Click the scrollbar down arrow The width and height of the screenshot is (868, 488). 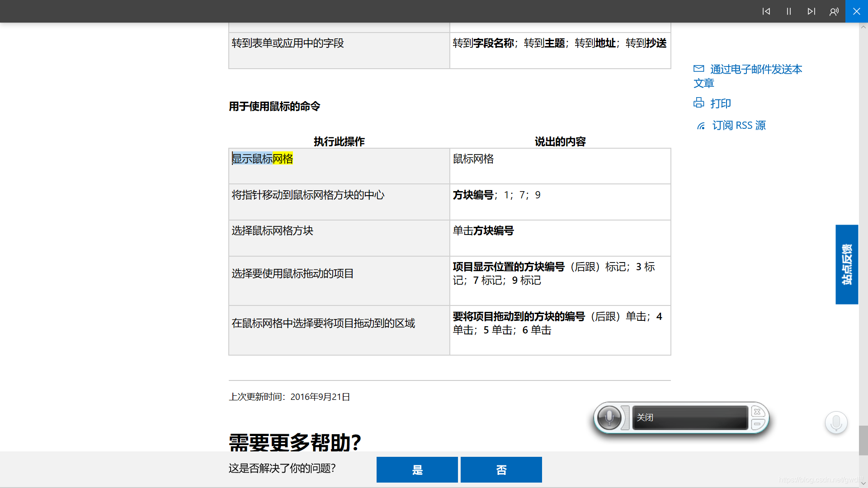[863, 483]
